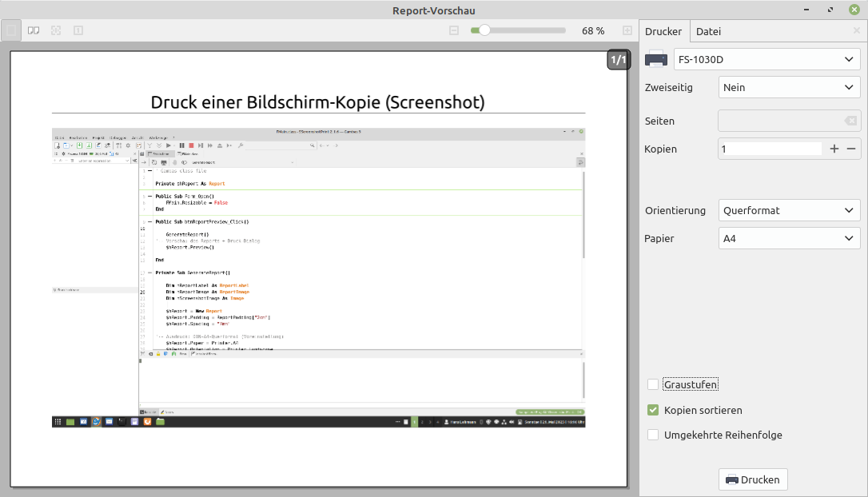The height and width of the screenshot is (497, 868).
Task: Uncheck Kopien sortieren option
Action: [654, 410]
